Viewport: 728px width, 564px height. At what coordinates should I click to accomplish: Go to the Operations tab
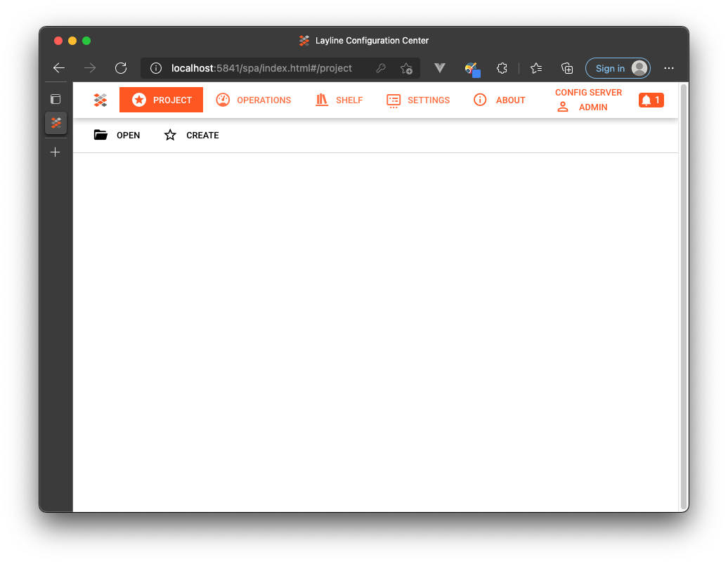(254, 100)
